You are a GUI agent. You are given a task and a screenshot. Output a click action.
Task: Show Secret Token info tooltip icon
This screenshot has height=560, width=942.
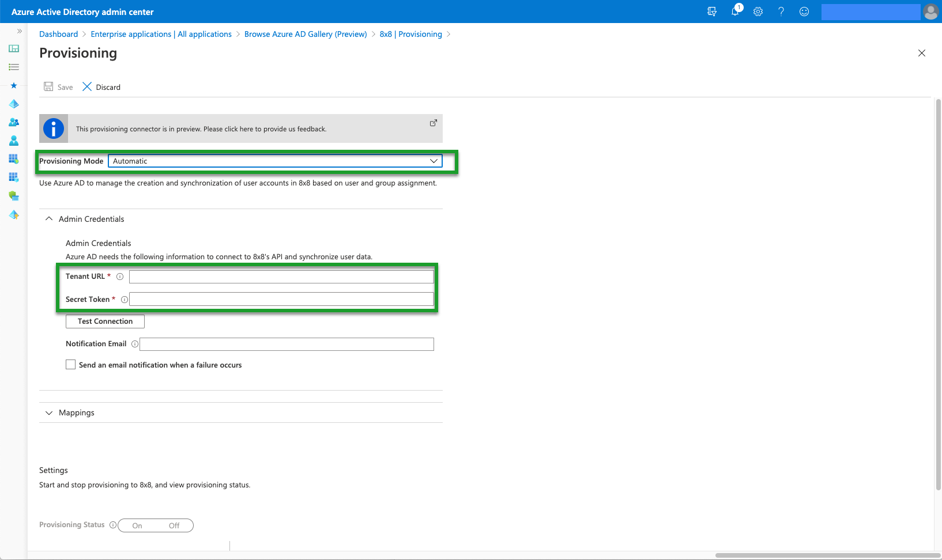[x=125, y=300]
